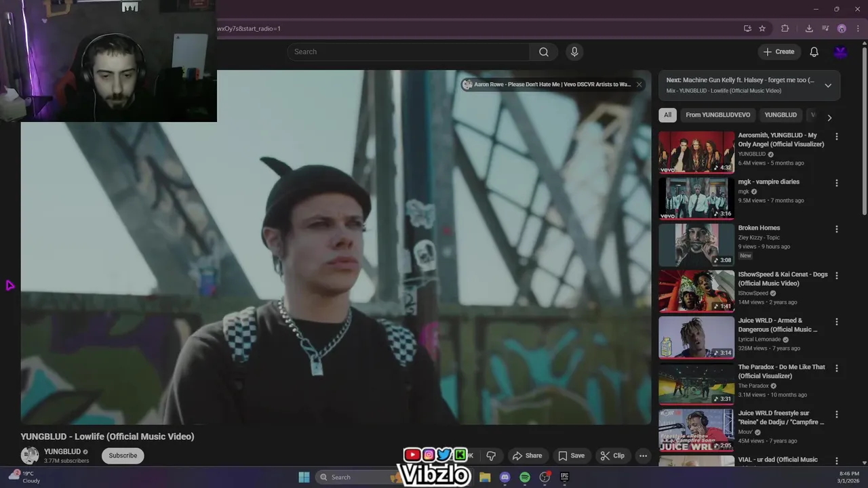
Task: Open options for Broken Homes video
Action: pos(837,229)
